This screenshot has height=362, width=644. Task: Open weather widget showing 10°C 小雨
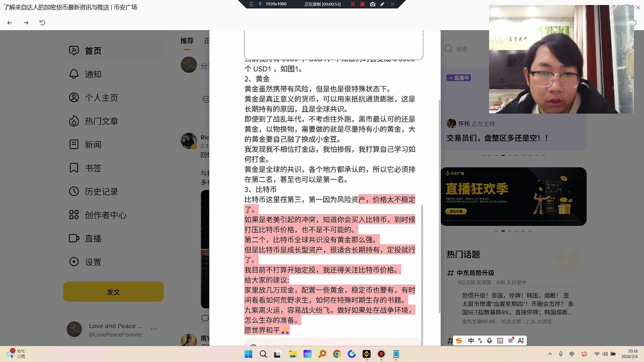(x=16, y=353)
